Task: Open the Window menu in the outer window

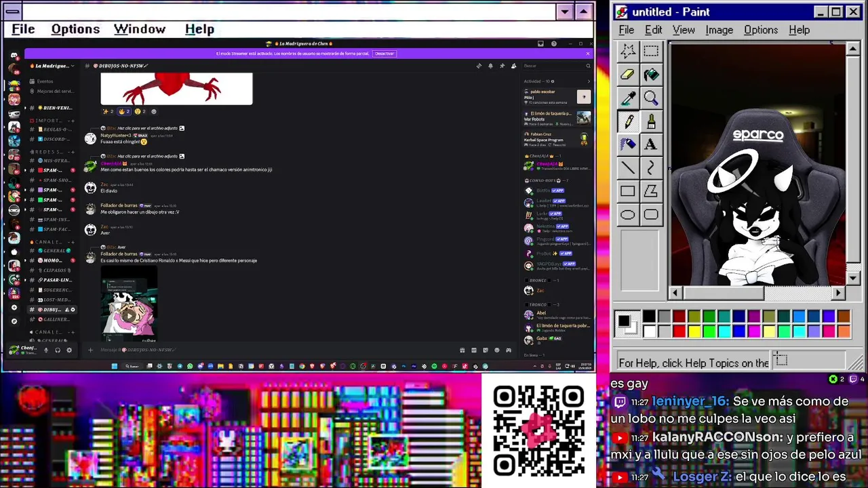Action: (x=140, y=29)
